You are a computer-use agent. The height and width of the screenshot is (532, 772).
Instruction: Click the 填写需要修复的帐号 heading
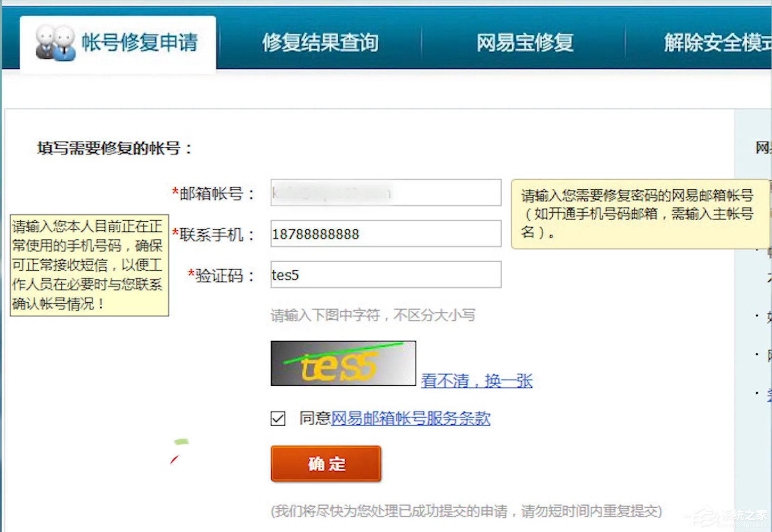114,149
